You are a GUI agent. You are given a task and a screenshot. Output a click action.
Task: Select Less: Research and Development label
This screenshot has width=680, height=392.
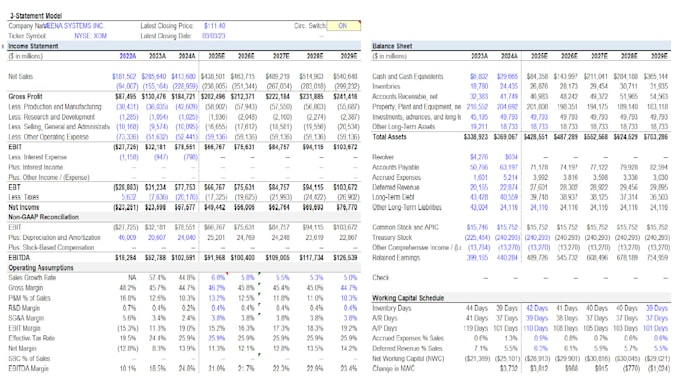pos(51,117)
